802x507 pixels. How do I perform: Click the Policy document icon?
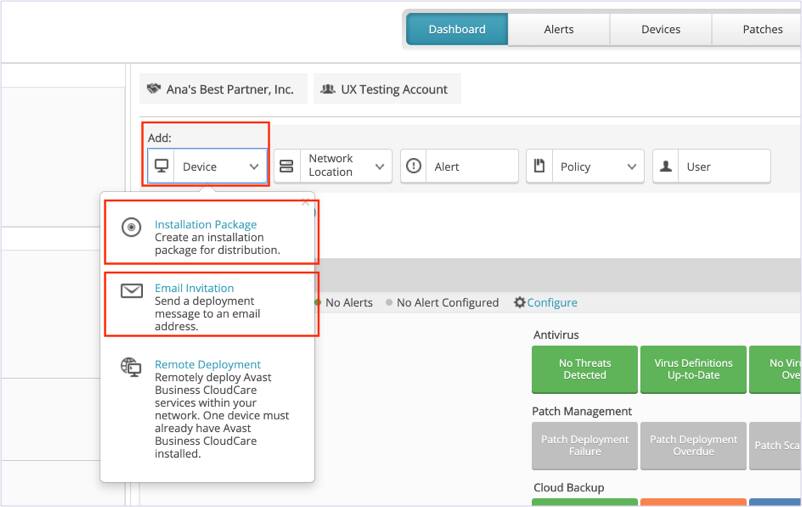point(540,167)
